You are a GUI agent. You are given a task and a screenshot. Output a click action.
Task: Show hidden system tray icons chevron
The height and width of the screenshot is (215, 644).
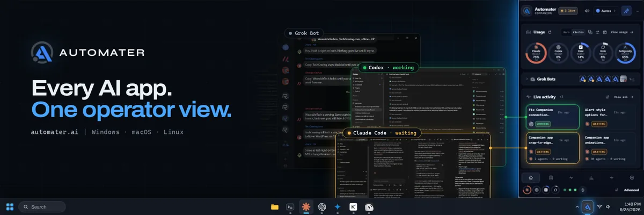pyautogui.click(x=577, y=206)
